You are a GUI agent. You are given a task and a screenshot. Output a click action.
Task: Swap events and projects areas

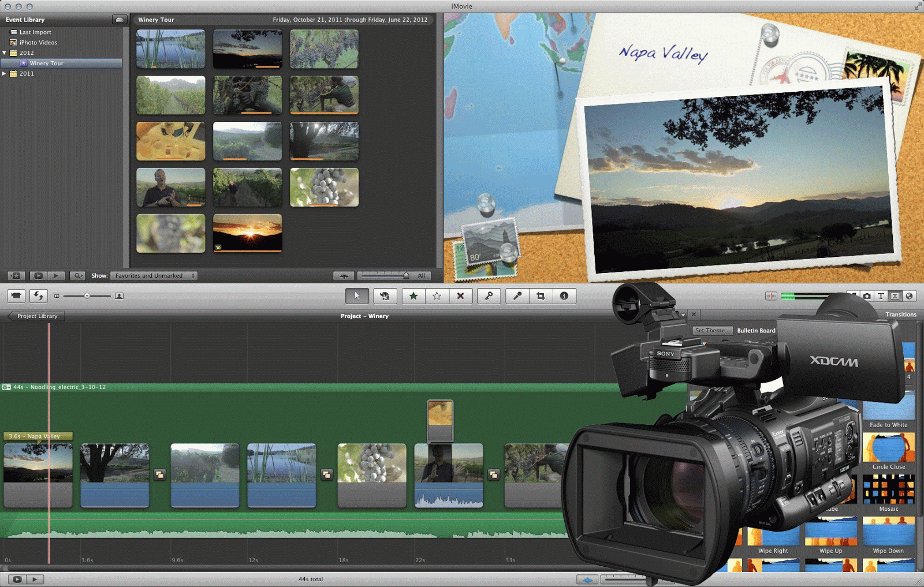(39, 296)
